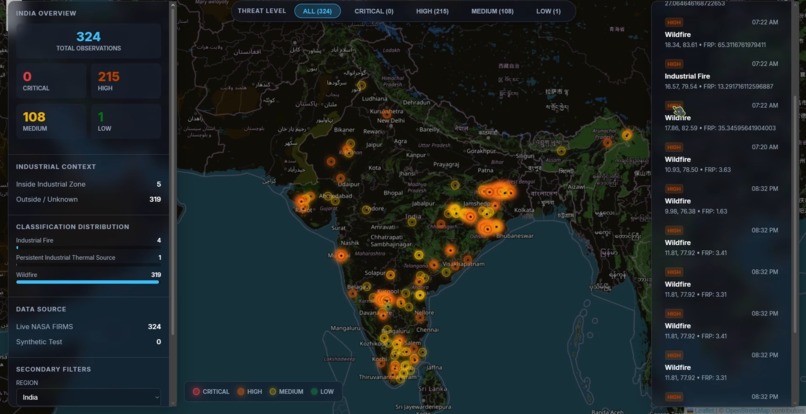Select the 108 Medium stat card

[51, 121]
